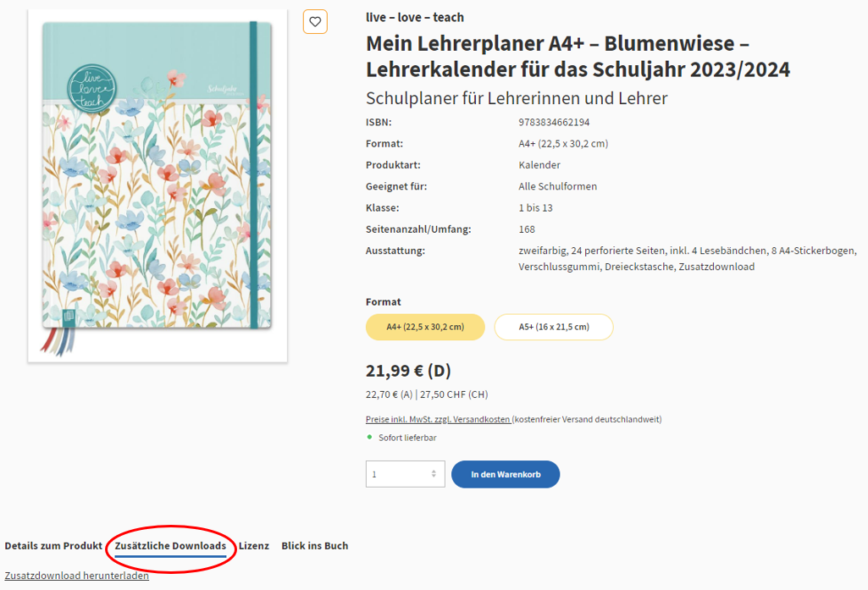The image size is (868, 590).
Task: Click the 21,99 € (D) price
Action: click(408, 371)
